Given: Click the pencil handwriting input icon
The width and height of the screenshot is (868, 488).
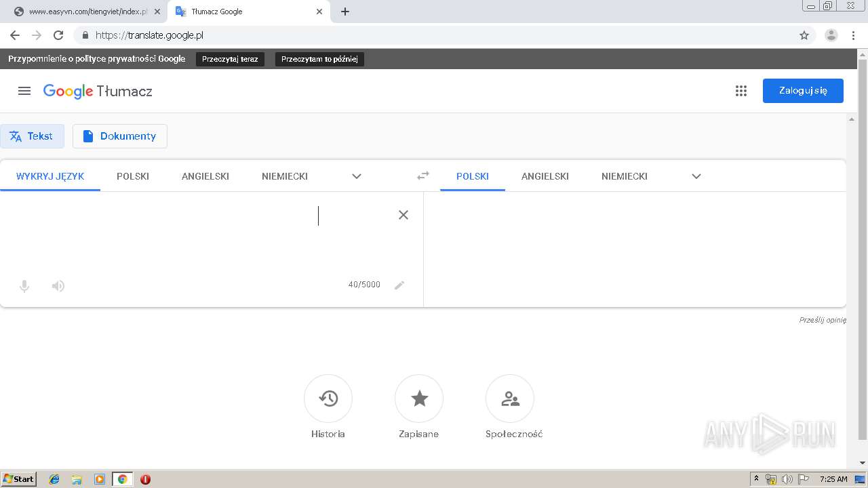Looking at the screenshot, I should click(x=399, y=285).
